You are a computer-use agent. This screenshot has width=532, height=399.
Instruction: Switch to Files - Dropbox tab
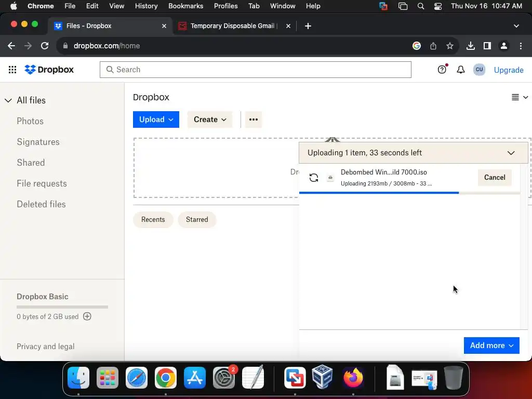pos(110,26)
